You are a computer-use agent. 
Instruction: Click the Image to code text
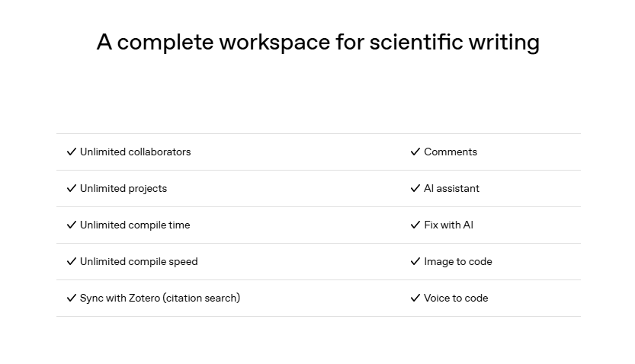pos(457,261)
